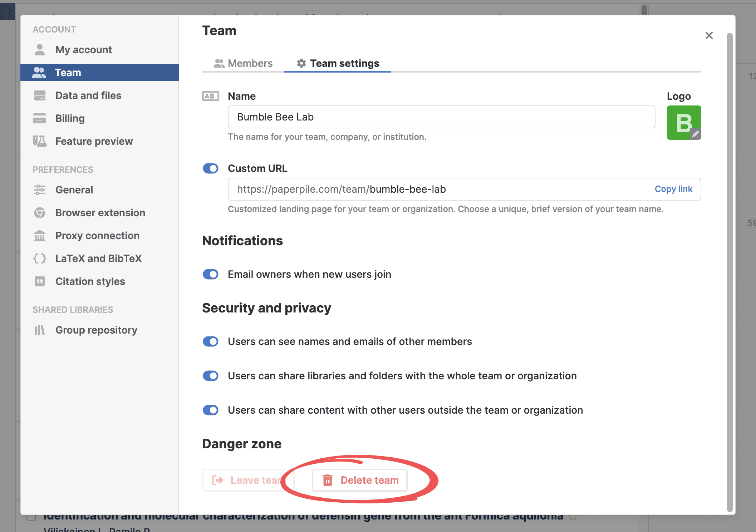Click the Group repository books icon

pyautogui.click(x=40, y=330)
